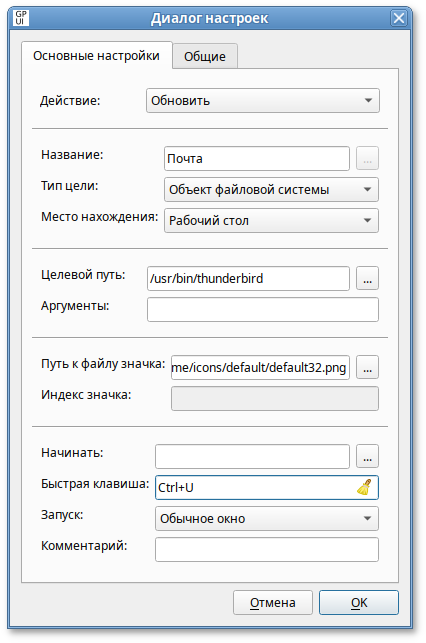426x643 pixels.
Task: Click the Аргументы: label
Action: [75, 306]
